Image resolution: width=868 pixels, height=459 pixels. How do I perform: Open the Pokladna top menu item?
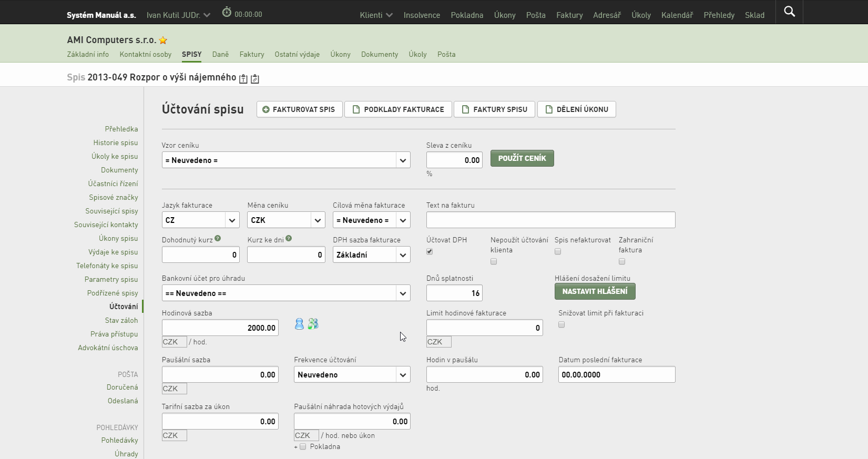pyautogui.click(x=467, y=15)
